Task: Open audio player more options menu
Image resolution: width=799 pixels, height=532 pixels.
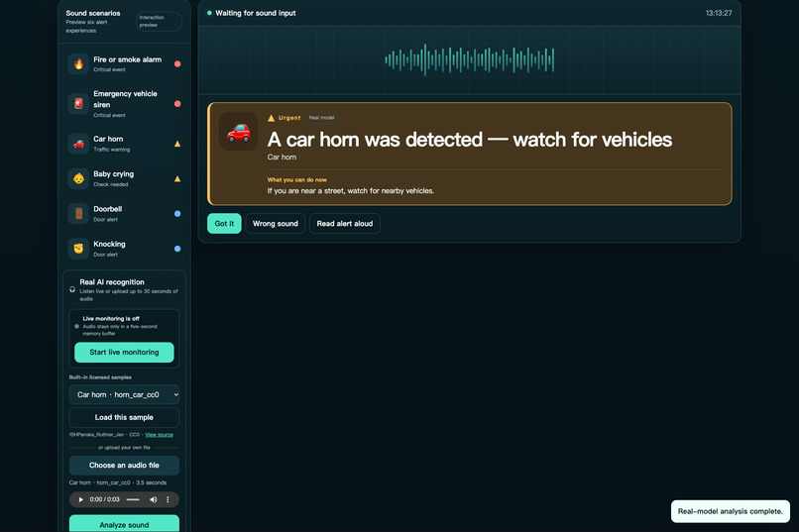Action: (168, 499)
